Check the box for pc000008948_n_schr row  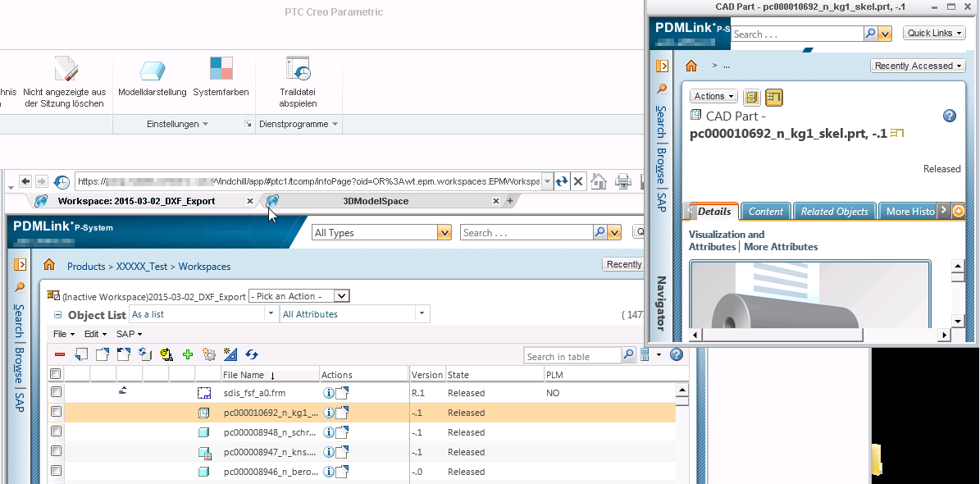click(x=57, y=431)
